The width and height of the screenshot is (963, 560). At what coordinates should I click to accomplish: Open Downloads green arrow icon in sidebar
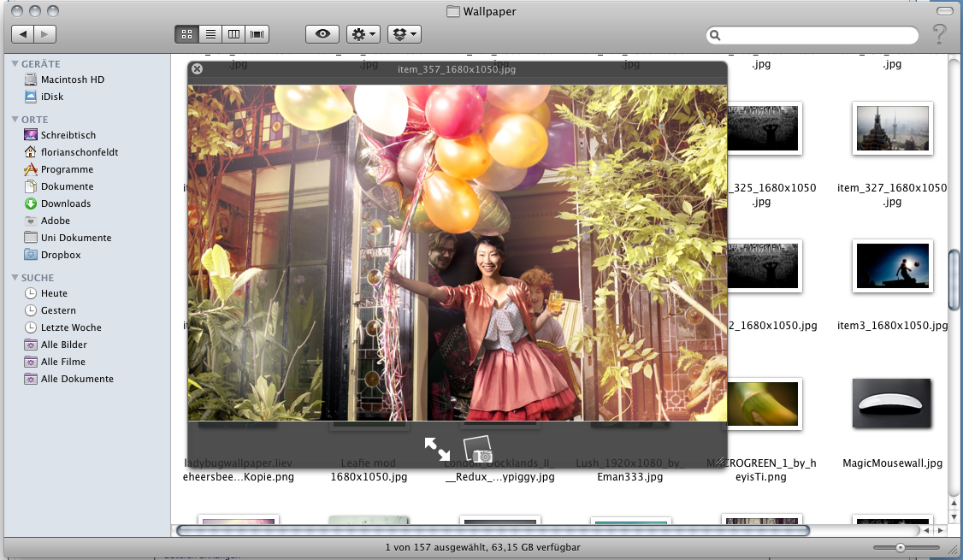pos(31,203)
